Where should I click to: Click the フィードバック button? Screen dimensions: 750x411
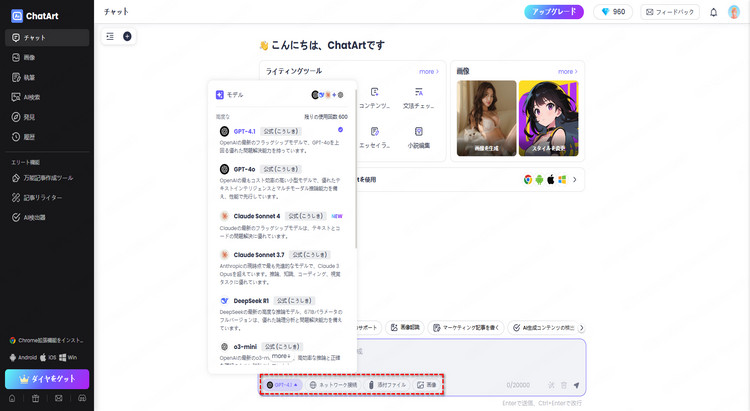[670, 12]
